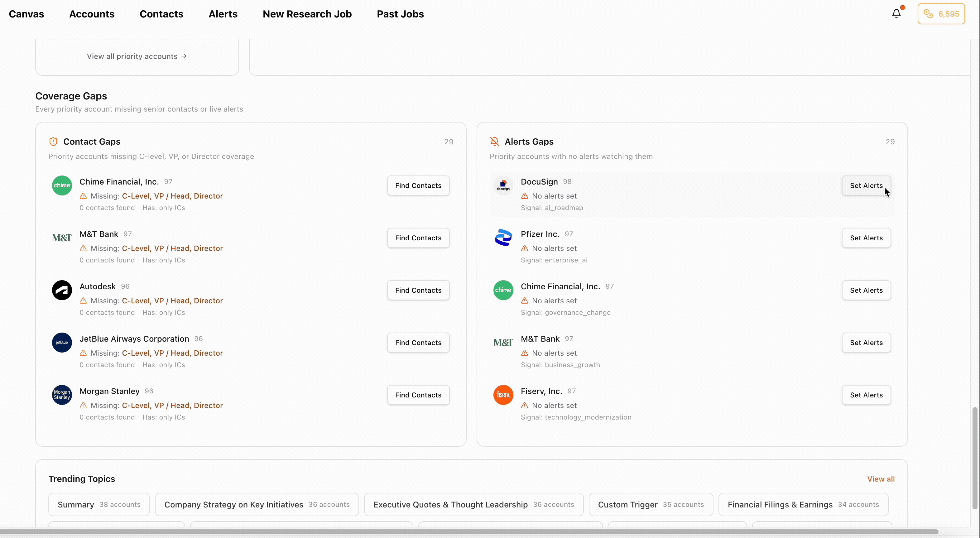The width and height of the screenshot is (980, 538).
Task: Click Chime logo in Alerts Gaps list
Action: click(503, 290)
